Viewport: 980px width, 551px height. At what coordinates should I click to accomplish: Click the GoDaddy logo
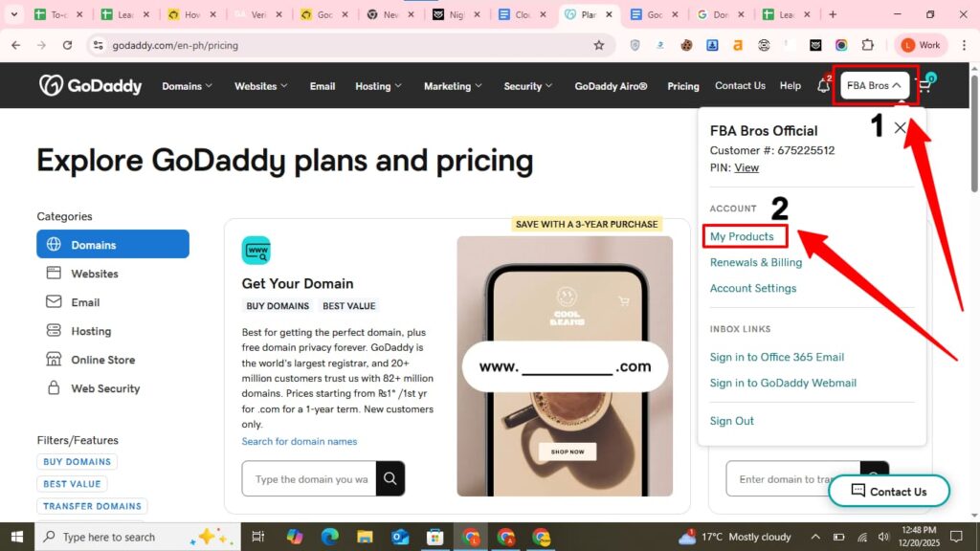[x=91, y=85]
